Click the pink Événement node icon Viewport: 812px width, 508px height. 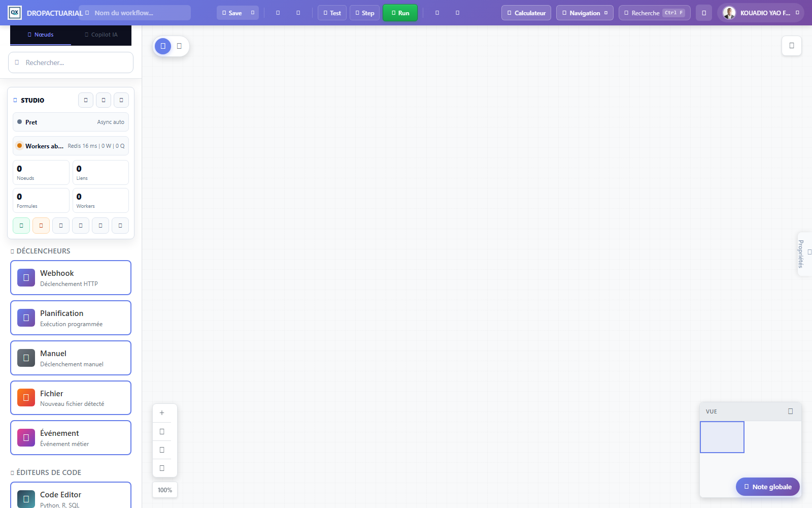click(x=26, y=437)
